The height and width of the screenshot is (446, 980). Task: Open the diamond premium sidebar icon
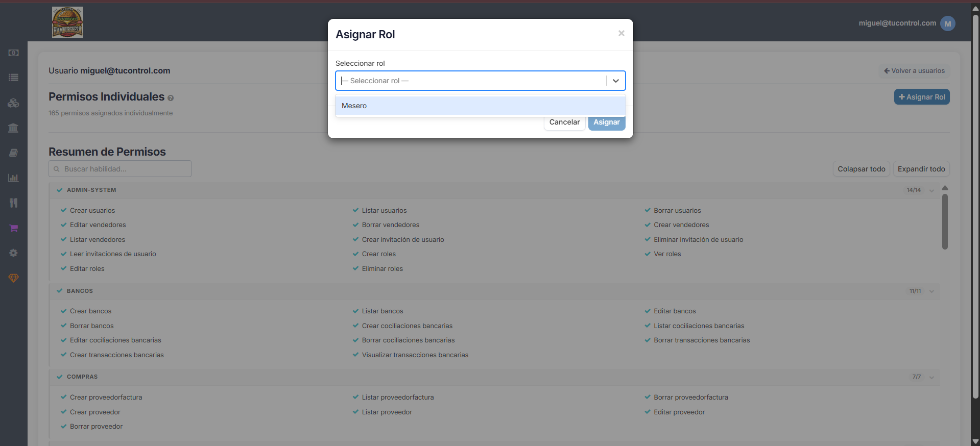coord(13,278)
